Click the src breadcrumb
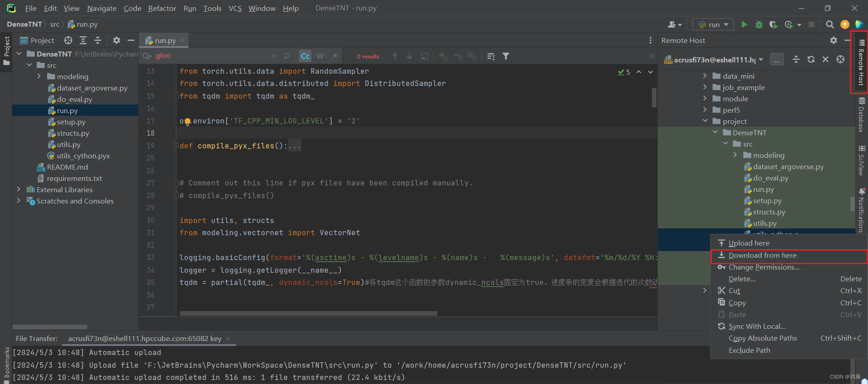Screen dimensions: 868x384 (55, 24)
